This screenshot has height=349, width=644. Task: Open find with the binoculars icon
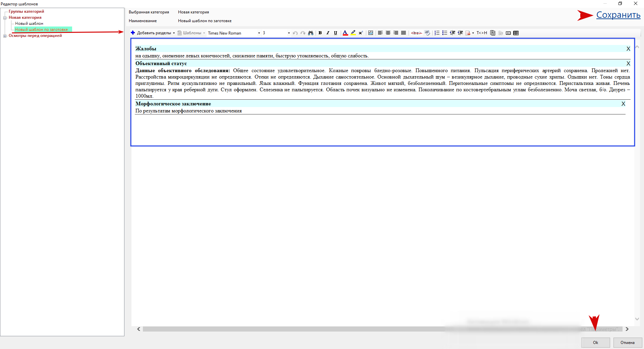tap(311, 33)
